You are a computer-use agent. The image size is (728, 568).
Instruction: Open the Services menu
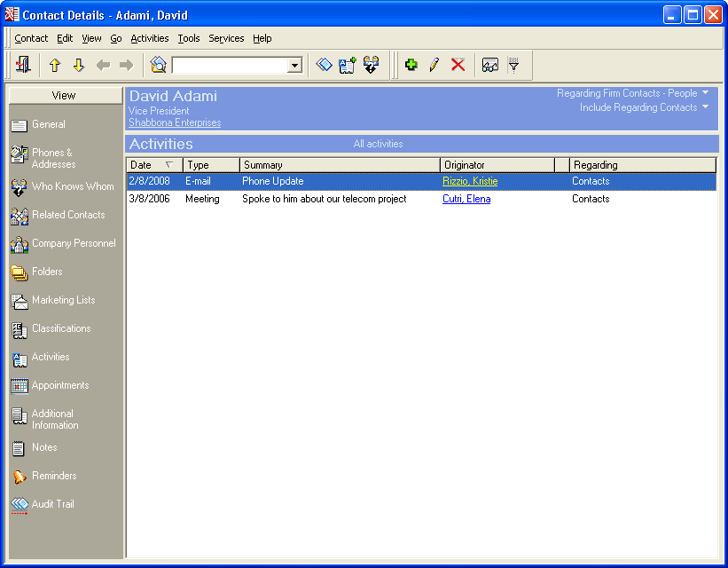[x=226, y=38]
